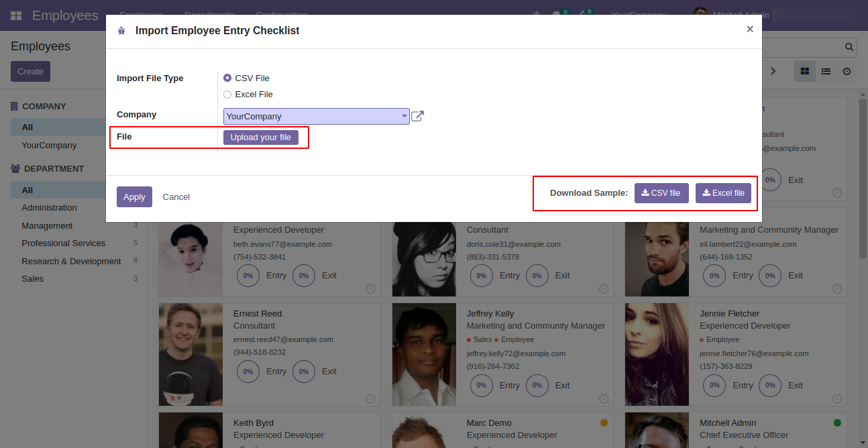Close the Import Employee Entry Checklist dialog

[750, 29]
